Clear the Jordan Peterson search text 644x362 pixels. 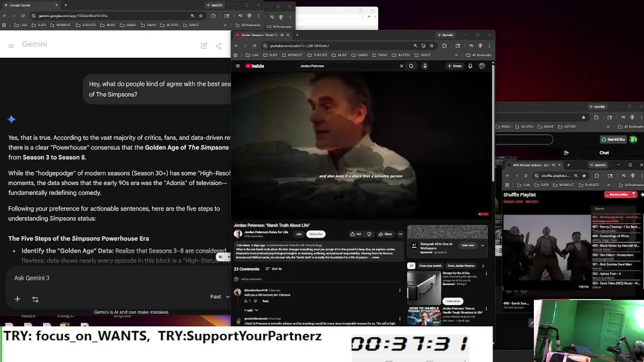pyautogui.click(x=401, y=66)
